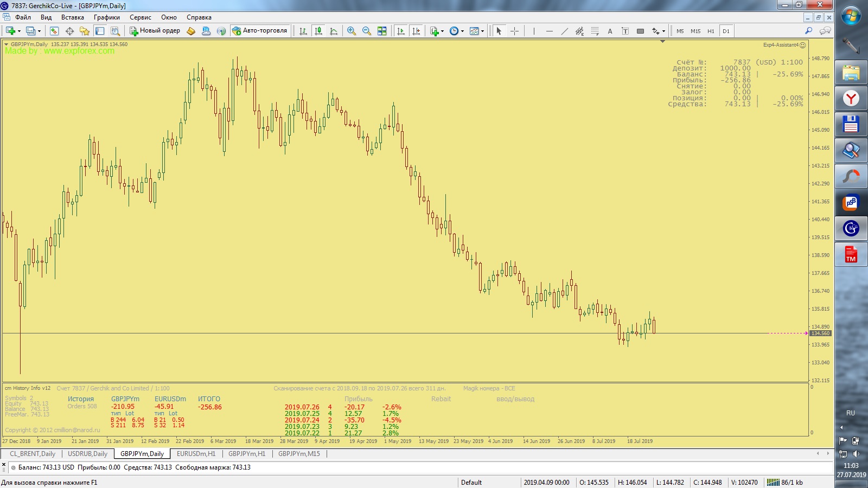
Task: Switch chart to candlesticks mode
Action: (318, 31)
